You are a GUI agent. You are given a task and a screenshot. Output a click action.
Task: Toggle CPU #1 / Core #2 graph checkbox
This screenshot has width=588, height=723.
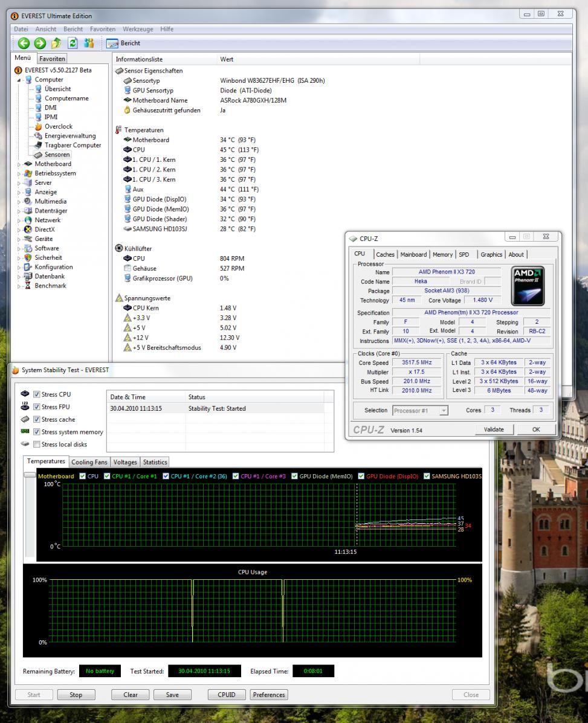[166, 477]
